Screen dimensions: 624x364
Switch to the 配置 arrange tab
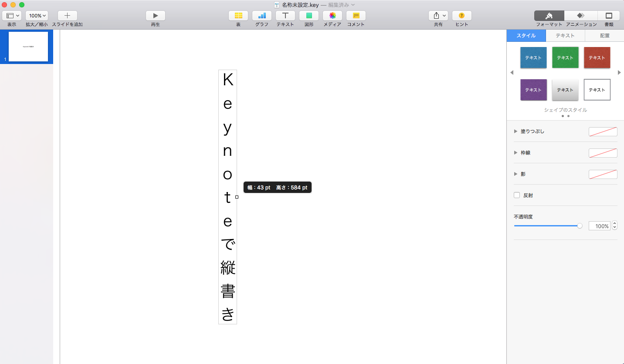click(604, 35)
